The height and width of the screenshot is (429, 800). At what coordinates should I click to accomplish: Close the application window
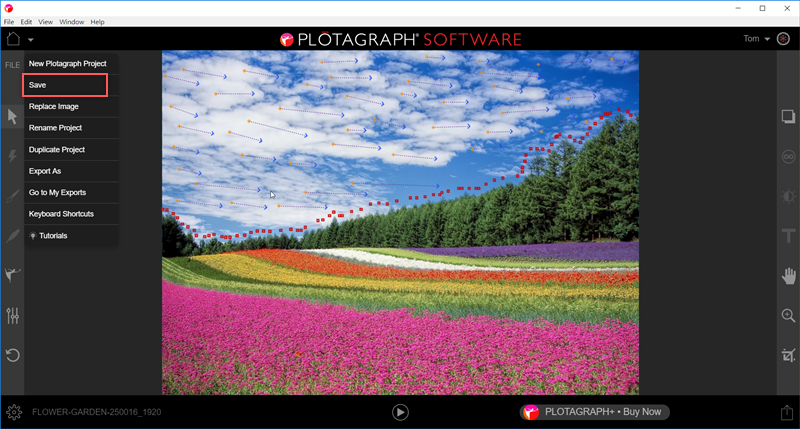coord(787,8)
